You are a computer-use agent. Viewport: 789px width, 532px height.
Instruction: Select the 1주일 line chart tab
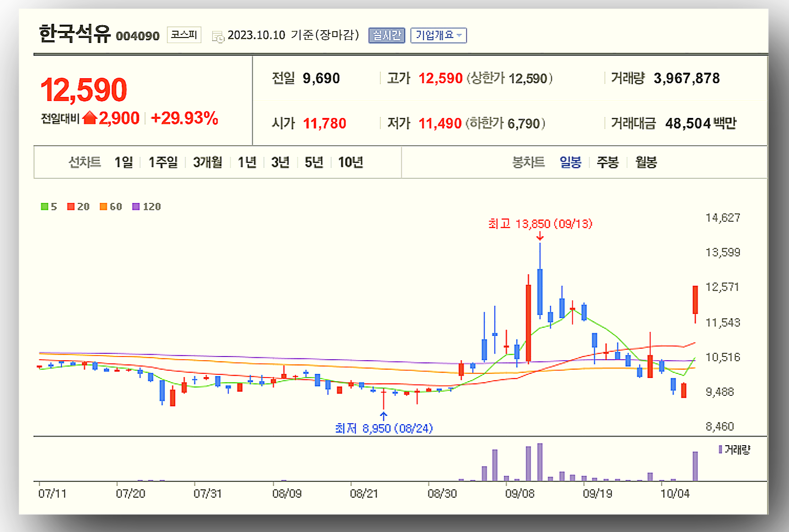point(163,162)
